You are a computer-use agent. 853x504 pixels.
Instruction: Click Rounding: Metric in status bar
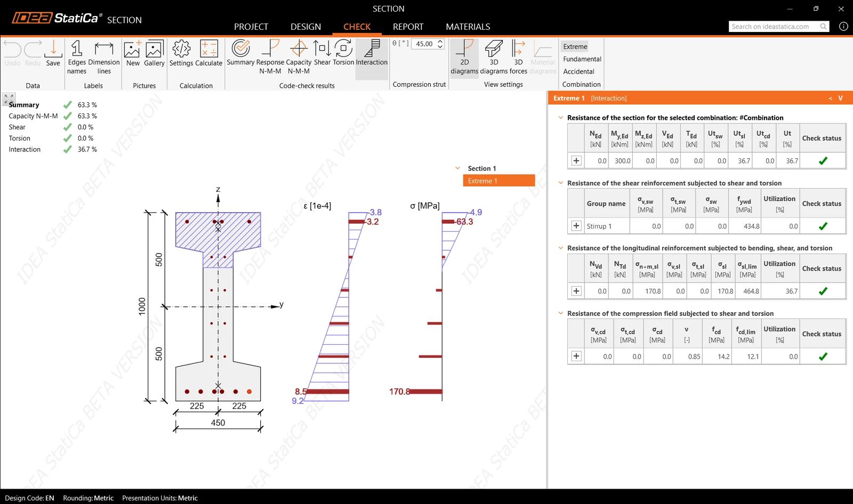tap(88, 498)
